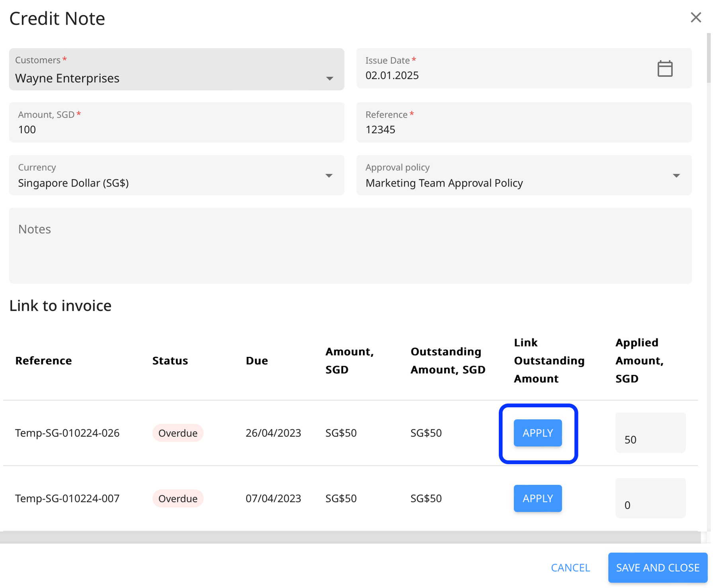This screenshot has height=588, width=716.
Task: Click the Link to invoice heading
Action: pos(60,306)
